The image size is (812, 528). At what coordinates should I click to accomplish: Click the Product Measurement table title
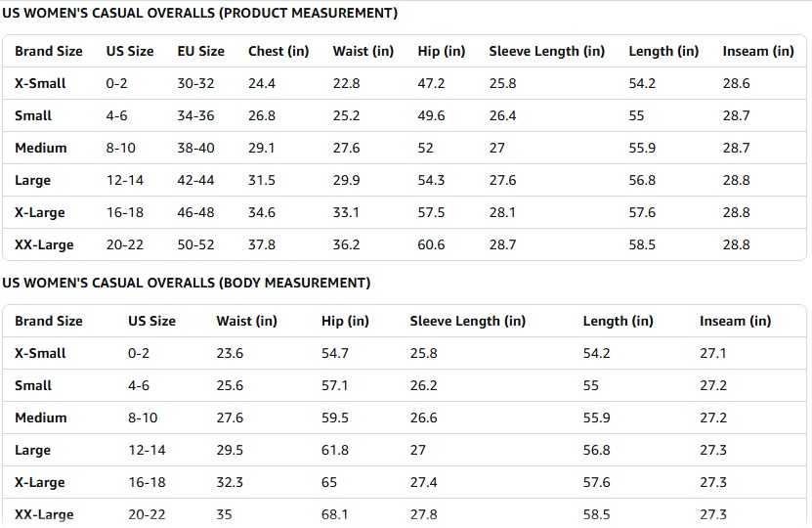point(199,14)
